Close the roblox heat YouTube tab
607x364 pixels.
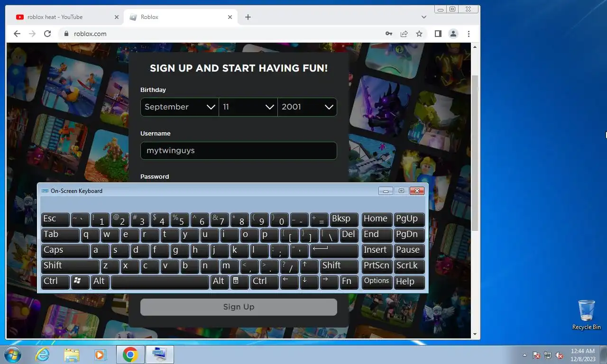pos(117,17)
